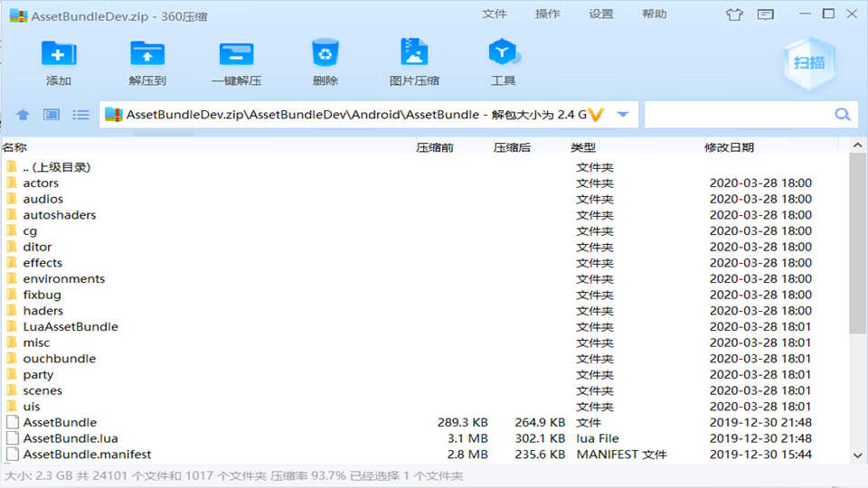Open the Help (帮助) menu
This screenshot has height=488, width=868.
point(655,14)
